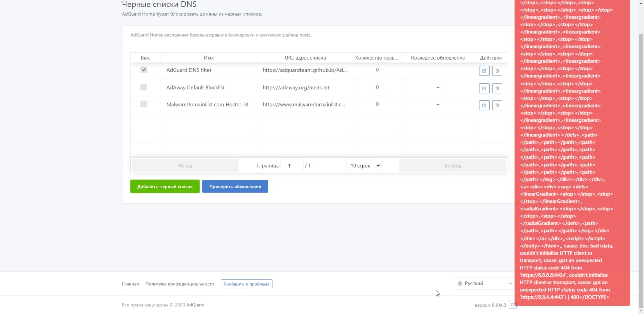Click the Назад pagination button
Viewport: 644px width, 314px height.
coord(185,165)
